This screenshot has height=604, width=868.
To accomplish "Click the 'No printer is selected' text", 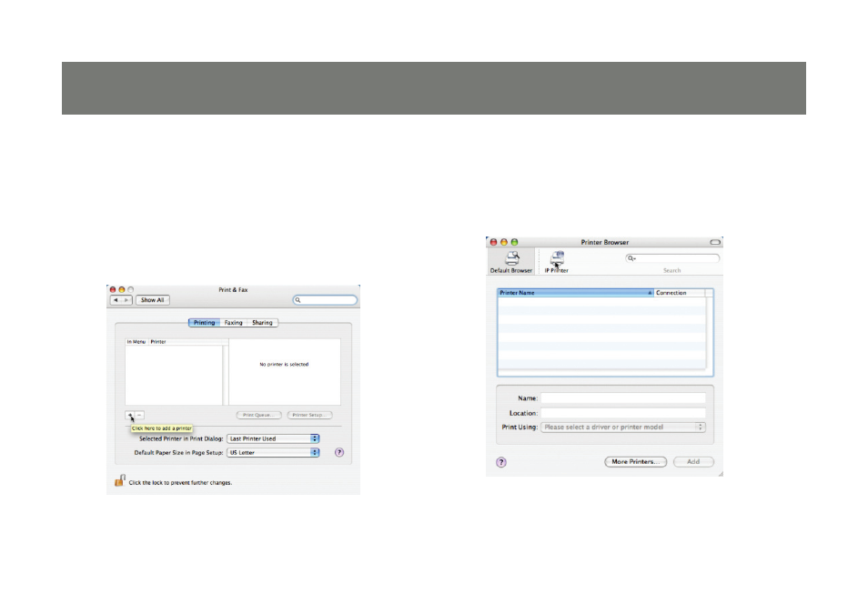I will [284, 364].
